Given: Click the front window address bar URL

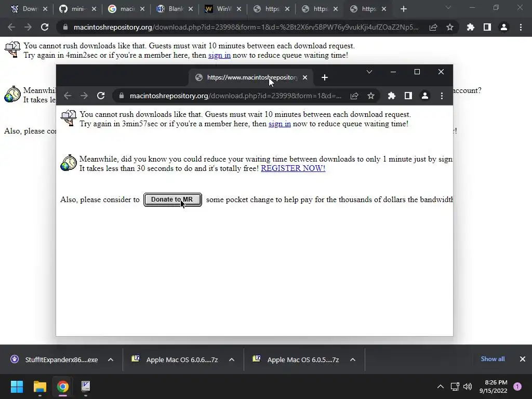Looking at the screenshot, I should (235, 96).
